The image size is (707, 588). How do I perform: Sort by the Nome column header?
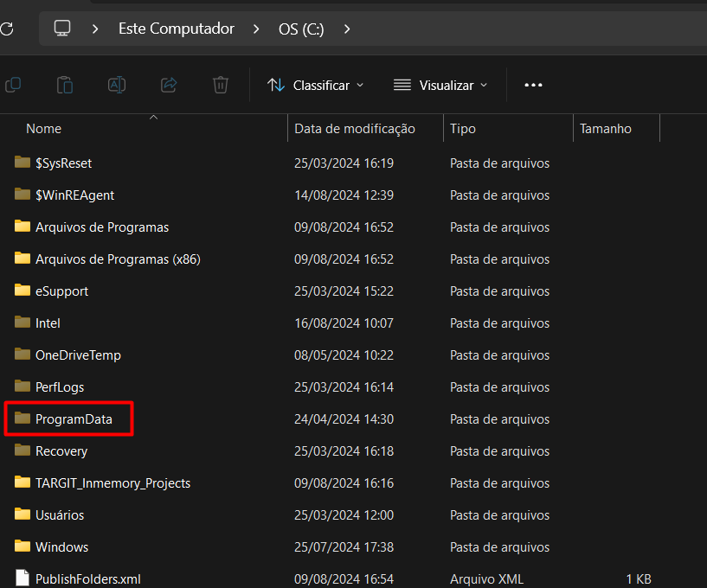click(44, 129)
